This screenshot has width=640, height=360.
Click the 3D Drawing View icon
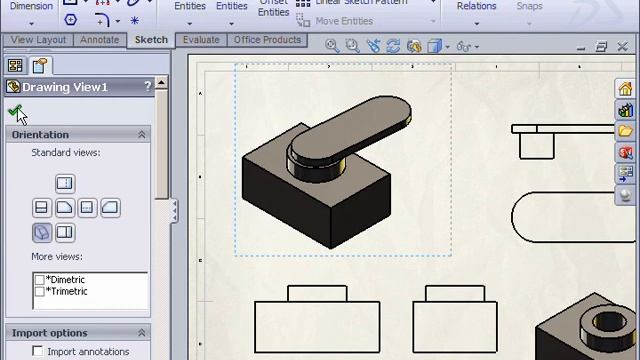pos(414,46)
